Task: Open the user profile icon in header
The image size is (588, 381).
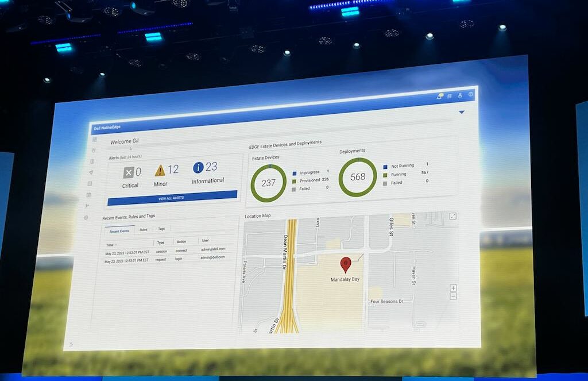Action: [x=460, y=95]
